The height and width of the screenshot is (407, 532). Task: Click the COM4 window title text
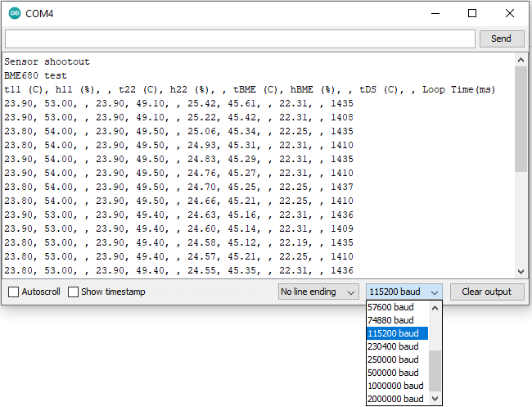[x=39, y=14]
